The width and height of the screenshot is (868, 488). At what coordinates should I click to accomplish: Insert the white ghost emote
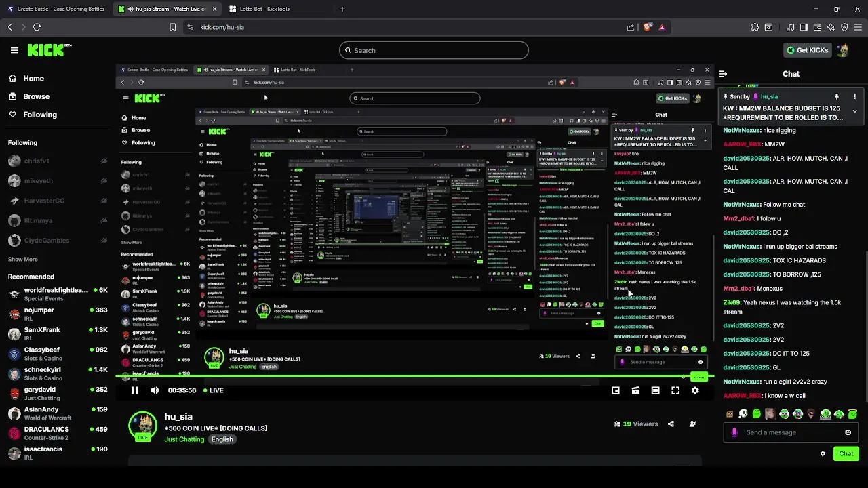point(743,414)
